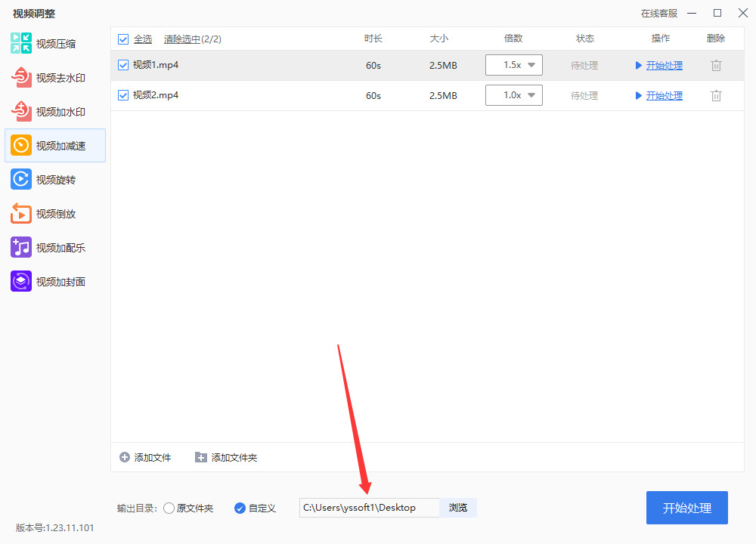Delete 视频1.mp4 with its trash icon
This screenshot has width=756, height=544.
pyautogui.click(x=716, y=65)
